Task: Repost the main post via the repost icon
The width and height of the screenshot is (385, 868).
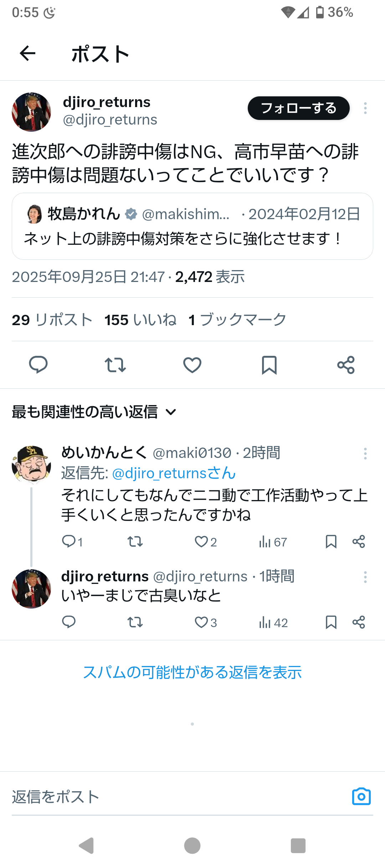Action: [x=115, y=365]
